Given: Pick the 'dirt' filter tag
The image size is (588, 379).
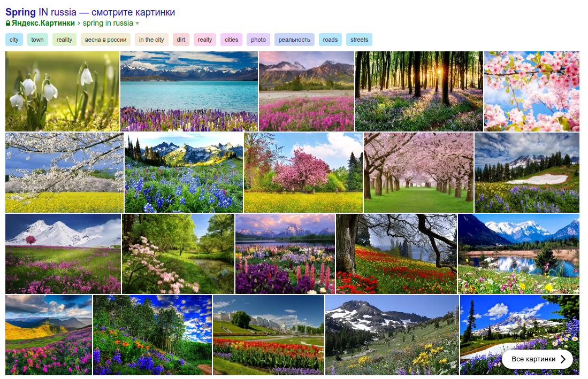Looking at the screenshot, I should click(181, 40).
